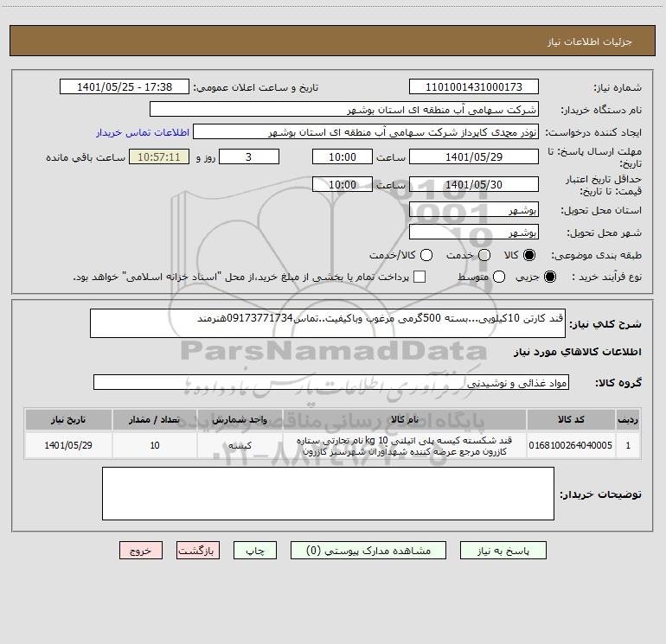Click the گروه کالا field مواد غذائی و نوشیدنی
The width and height of the screenshot is (666, 644).
click(331, 382)
